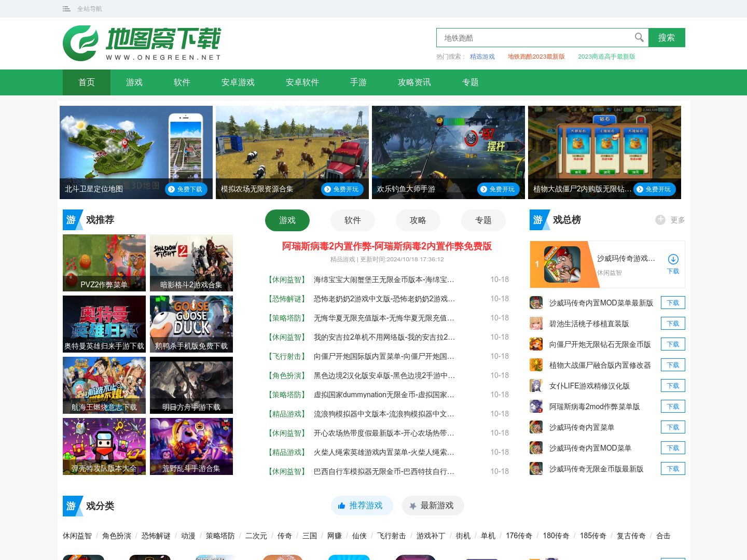The height and width of the screenshot is (560, 747).
Task: Click the green 搜索 button
Action: pyautogui.click(x=667, y=37)
